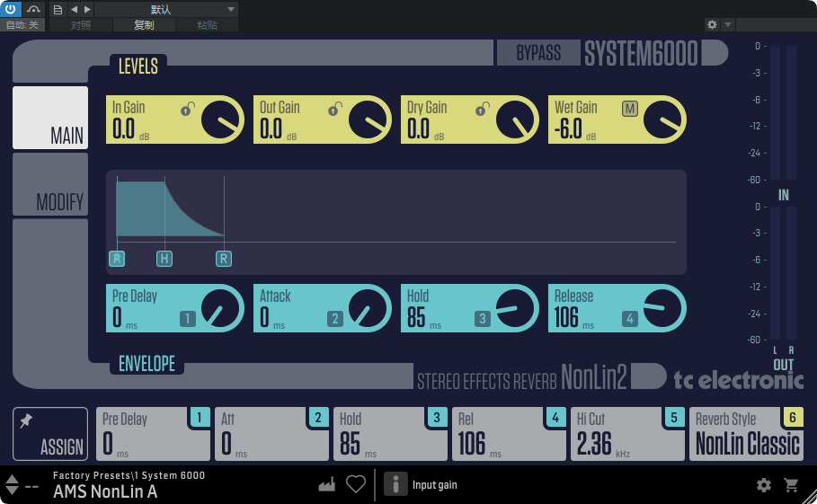817x504 pixels.
Task: Select the first R marker on envelope graph
Action: (x=117, y=258)
